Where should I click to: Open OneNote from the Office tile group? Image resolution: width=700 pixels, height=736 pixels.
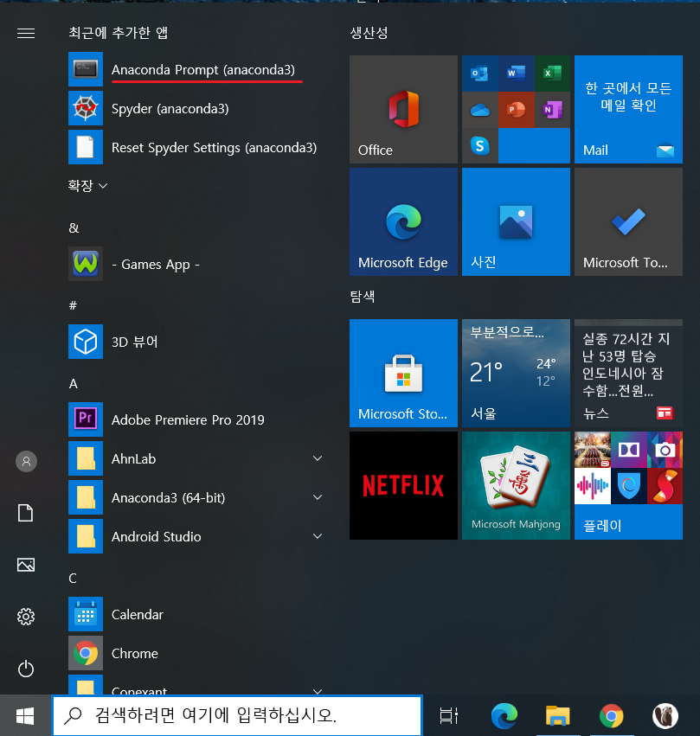(552, 109)
